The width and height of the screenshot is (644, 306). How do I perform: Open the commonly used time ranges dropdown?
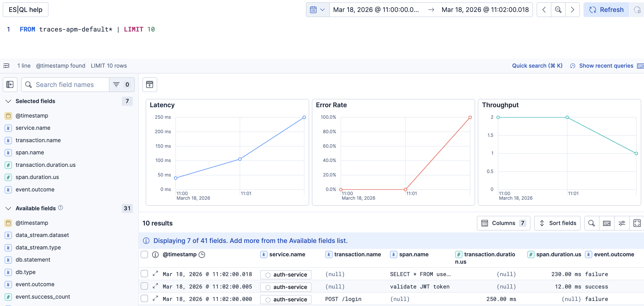(317, 9)
